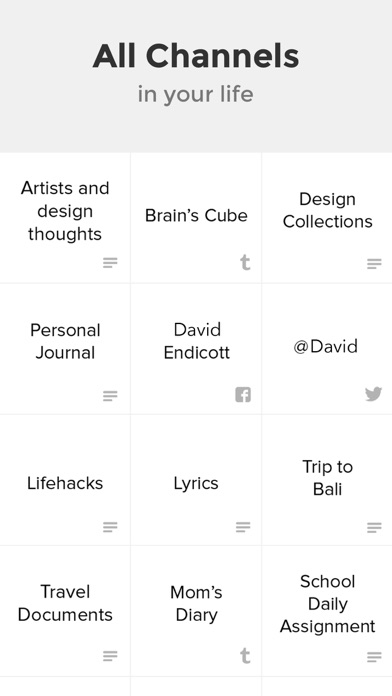392x696 pixels.
Task: Open the Brain's Cube channel
Action: click(x=196, y=216)
